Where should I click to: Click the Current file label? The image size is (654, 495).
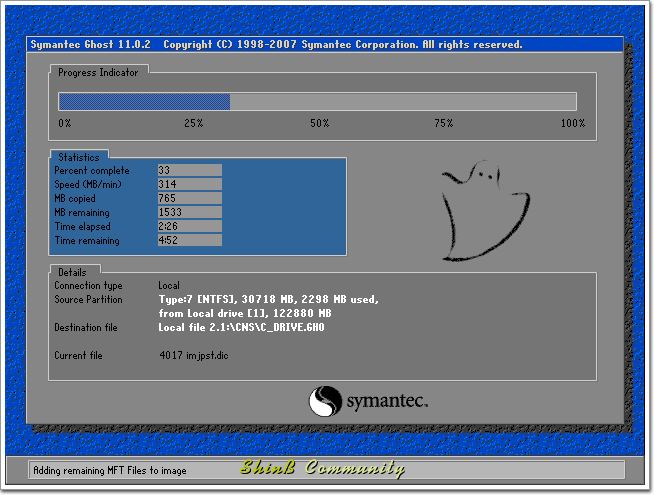(x=78, y=355)
